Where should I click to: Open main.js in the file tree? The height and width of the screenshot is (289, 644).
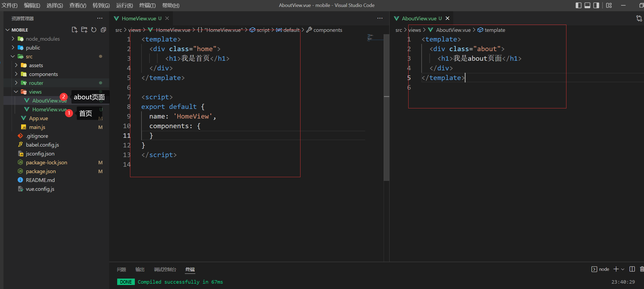pyautogui.click(x=37, y=127)
